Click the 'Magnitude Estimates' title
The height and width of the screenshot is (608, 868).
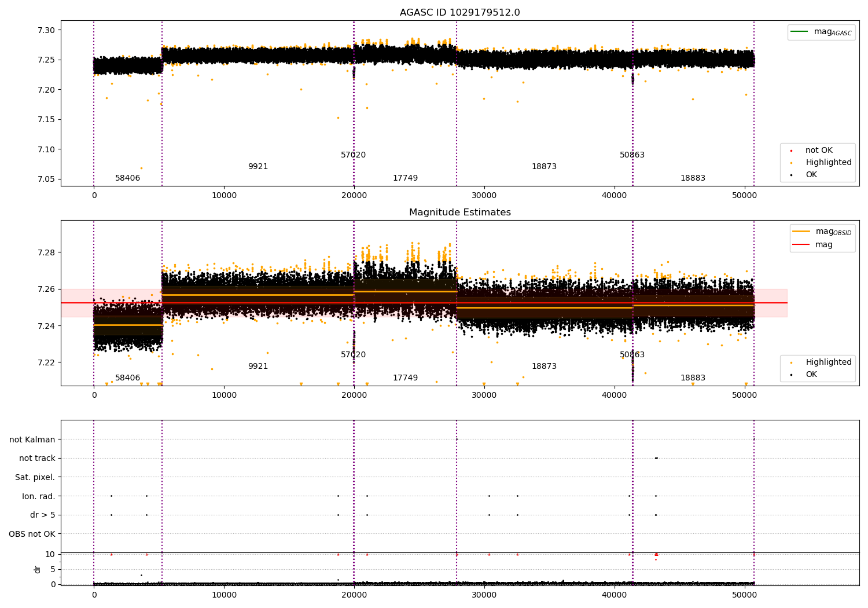pyautogui.click(x=459, y=213)
